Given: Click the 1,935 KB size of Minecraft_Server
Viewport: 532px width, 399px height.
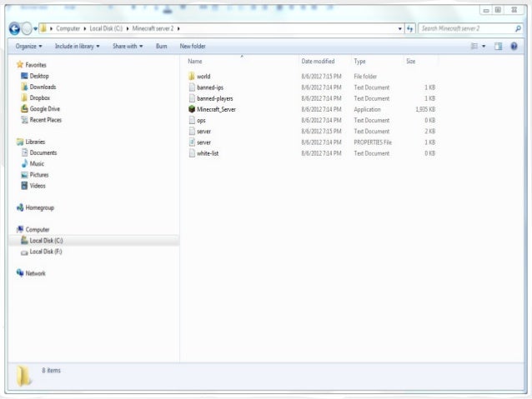Looking at the screenshot, I should pyautogui.click(x=425, y=109).
